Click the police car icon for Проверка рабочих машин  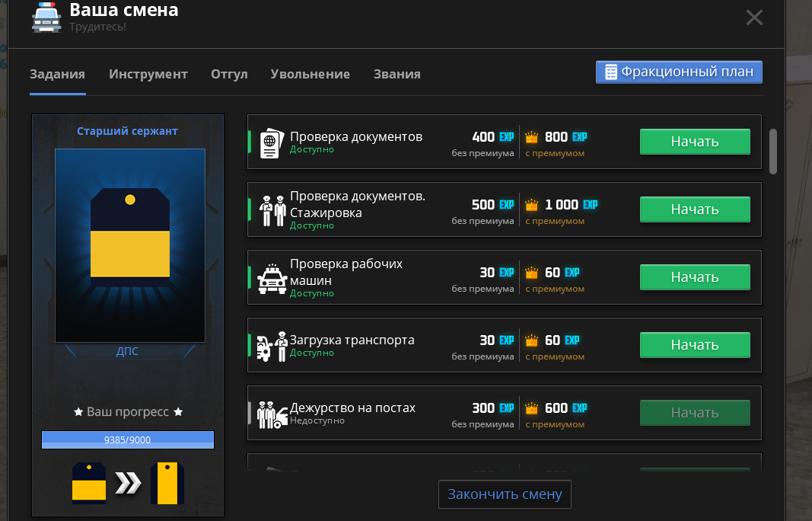[272, 279]
